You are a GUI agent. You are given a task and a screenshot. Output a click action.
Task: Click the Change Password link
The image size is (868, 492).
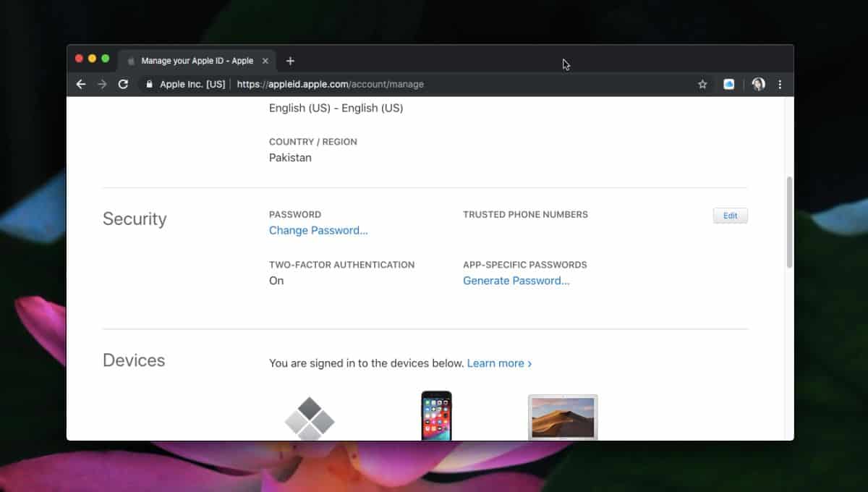(x=318, y=230)
